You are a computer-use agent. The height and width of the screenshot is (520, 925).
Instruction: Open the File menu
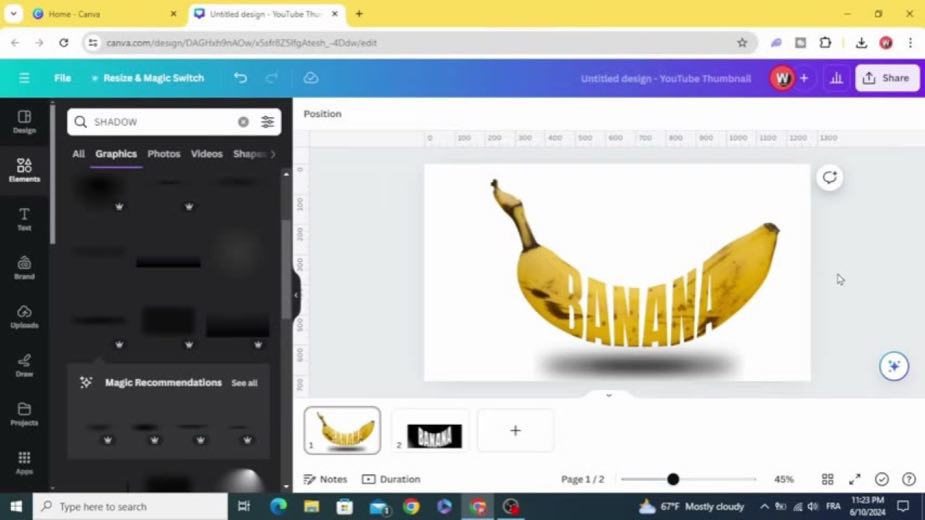63,78
